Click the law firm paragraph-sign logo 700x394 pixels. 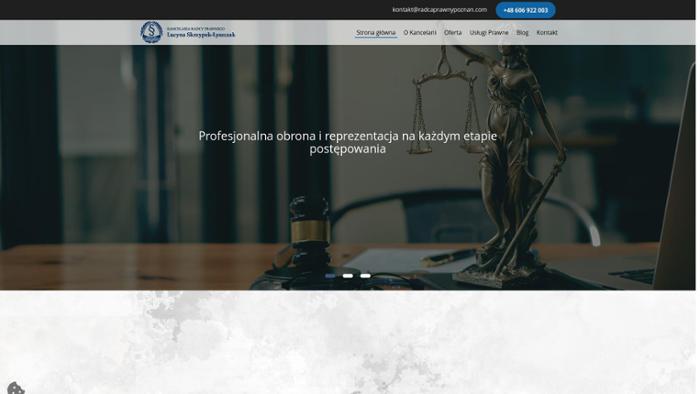pyautogui.click(x=151, y=32)
